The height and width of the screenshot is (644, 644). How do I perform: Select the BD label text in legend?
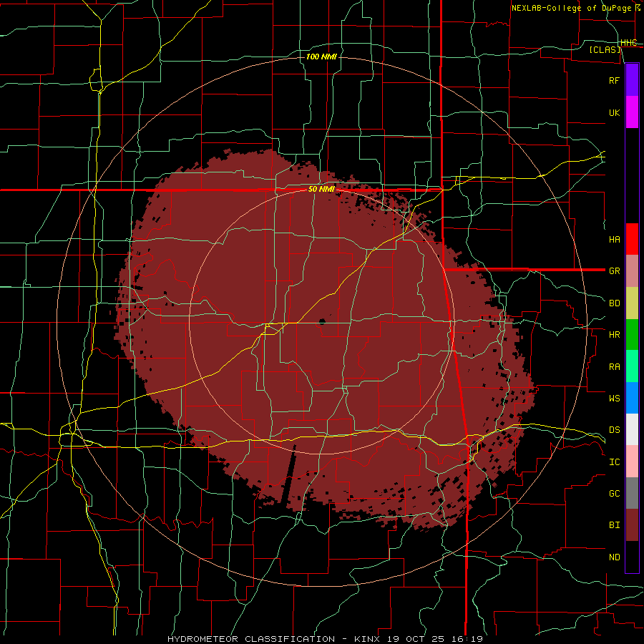pyautogui.click(x=615, y=303)
